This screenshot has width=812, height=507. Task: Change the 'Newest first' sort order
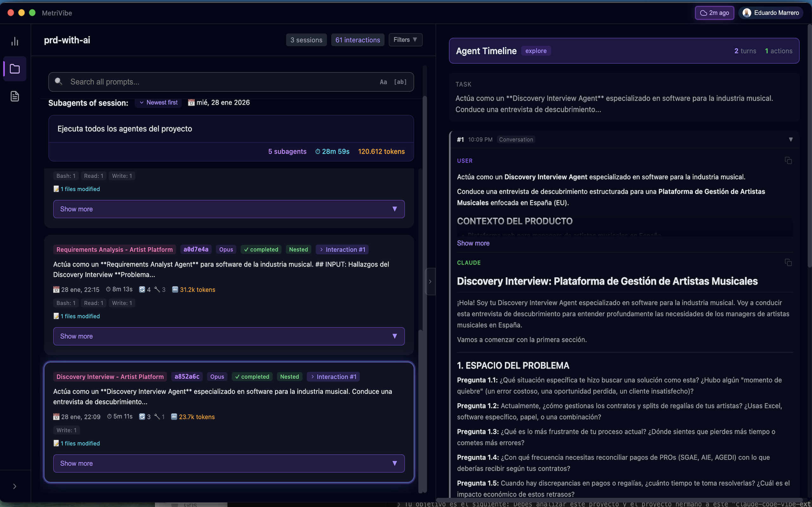(158, 102)
